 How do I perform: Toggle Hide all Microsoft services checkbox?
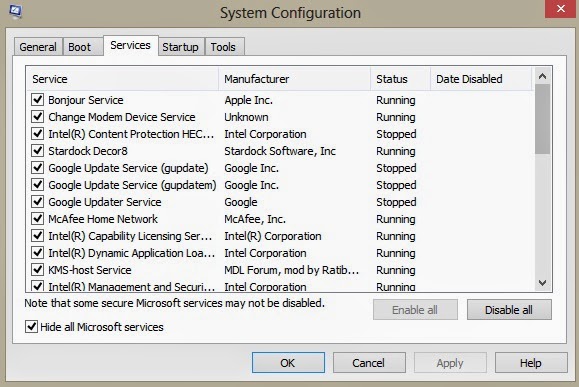(31, 326)
